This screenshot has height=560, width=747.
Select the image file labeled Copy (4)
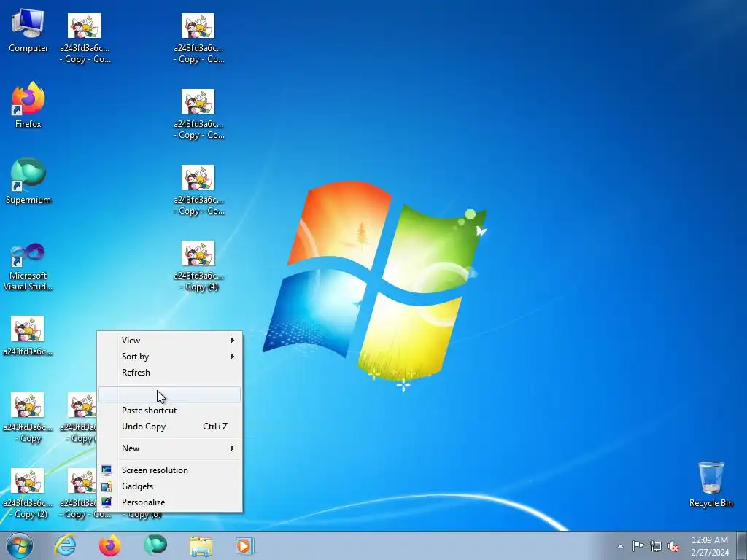(x=198, y=265)
